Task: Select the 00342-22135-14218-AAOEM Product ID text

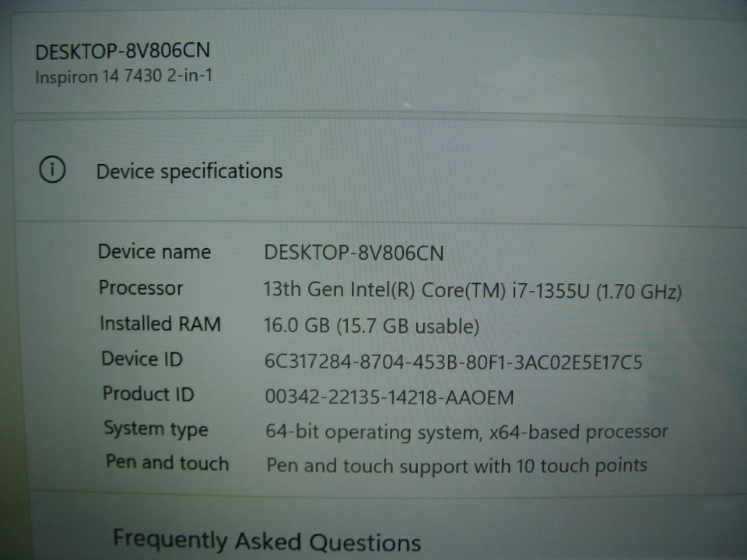Action: (x=389, y=397)
